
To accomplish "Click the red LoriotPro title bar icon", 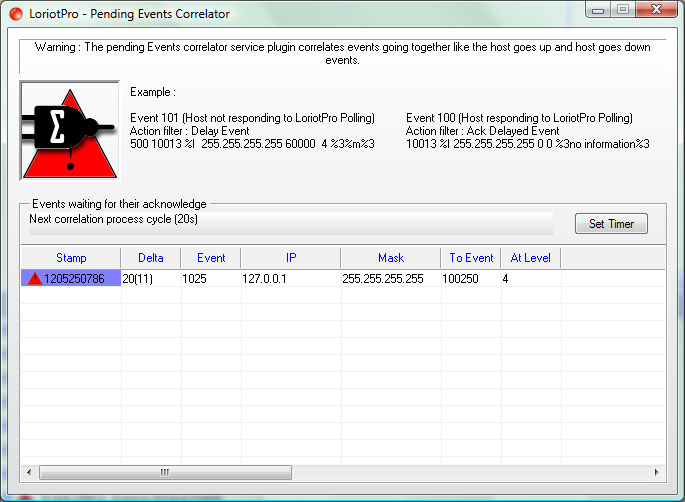I will pos(16,14).
